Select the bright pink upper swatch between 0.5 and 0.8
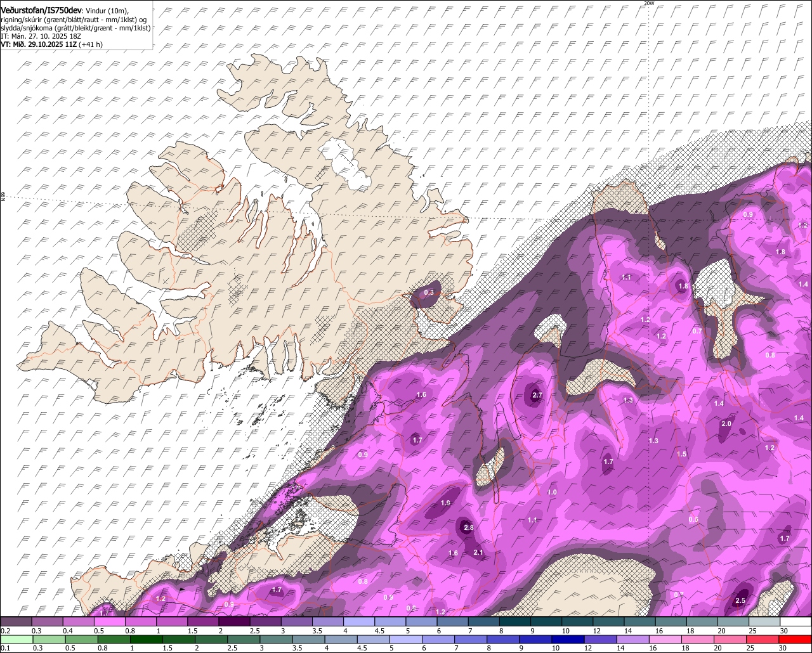Screen dimensions: 812x653 tap(109, 621)
